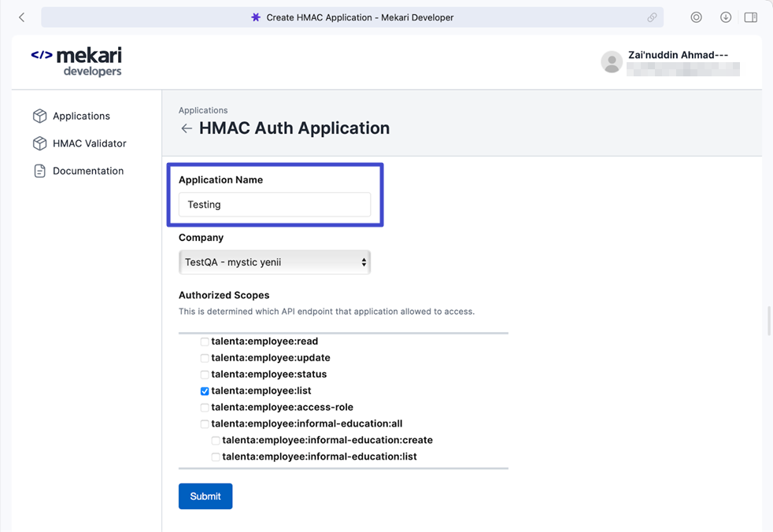Click the page scrollbar on right edge
Viewport: 773px width, 532px height.
click(769, 320)
